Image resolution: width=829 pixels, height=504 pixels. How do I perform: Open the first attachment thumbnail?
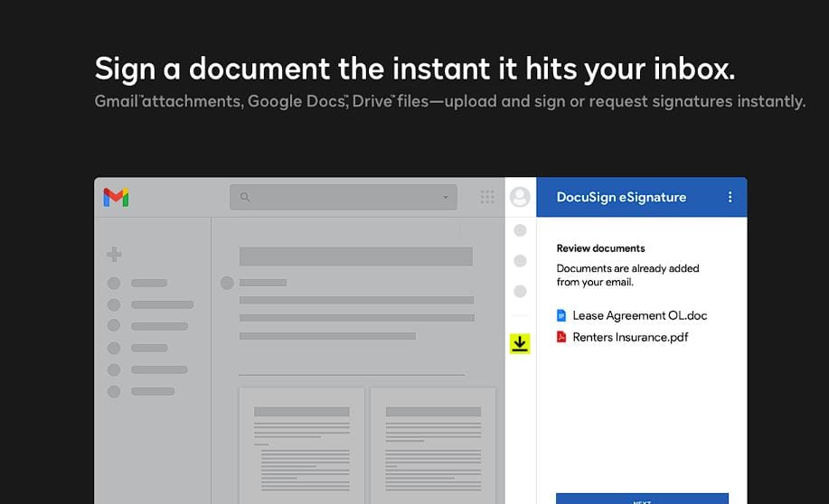[302, 446]
